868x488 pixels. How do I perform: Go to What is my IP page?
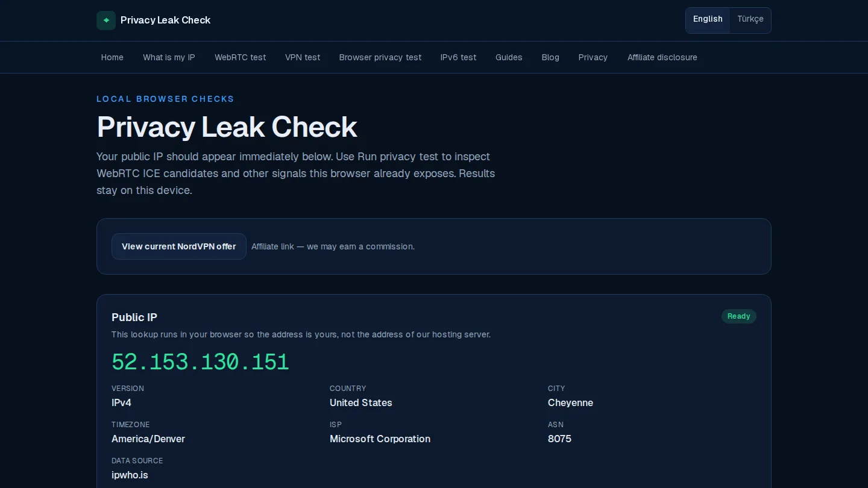point(169,57)
